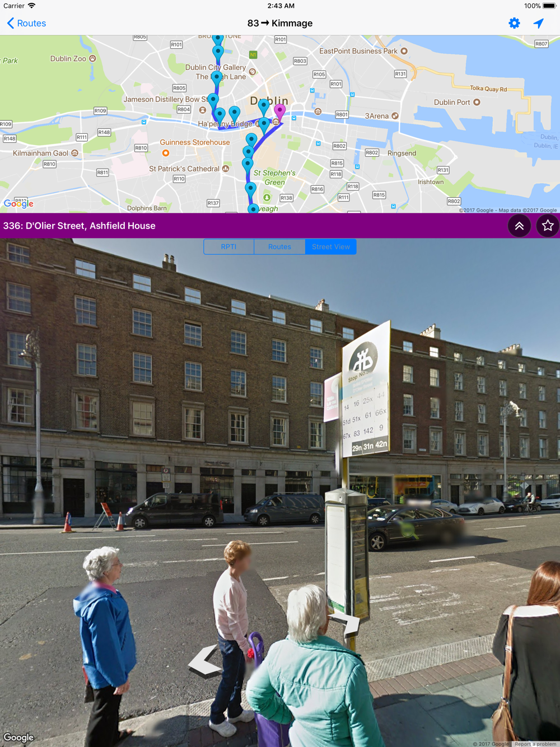This screenshot has width=560, height=747.
Task: Tap the Jameson Distillery museum icon
Action: pos(203,110)
